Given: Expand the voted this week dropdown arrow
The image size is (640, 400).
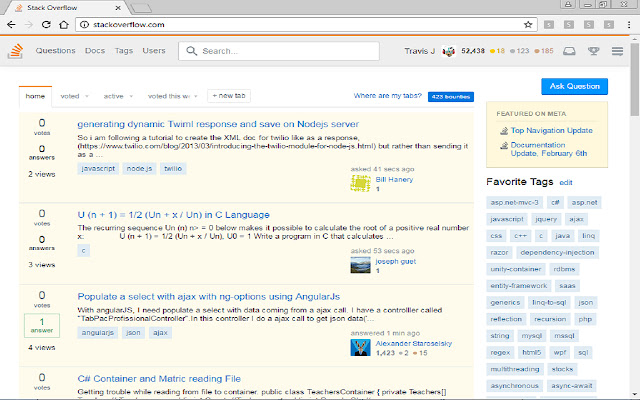Looking at the screenshot, I should [196, 97].
